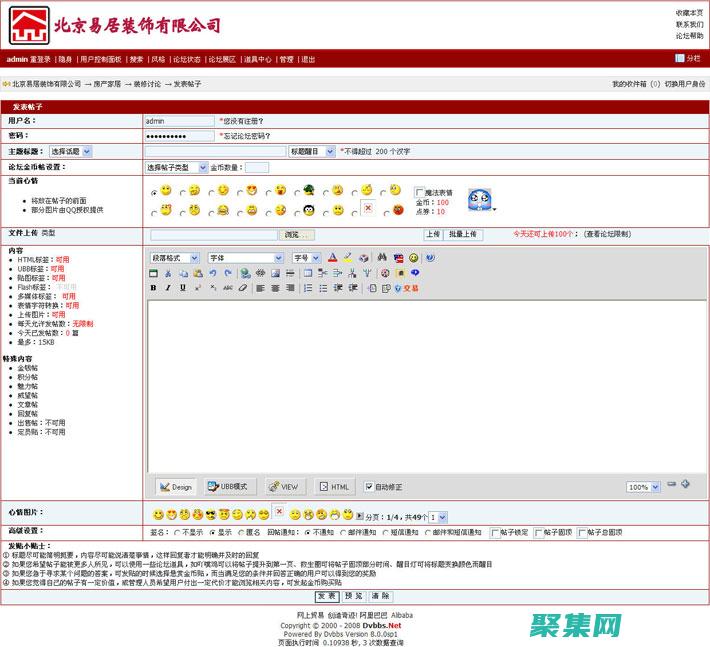Click the binoculars find icon in editor toolbar
This screenshot has width=710, height=647.
(382, 258)
